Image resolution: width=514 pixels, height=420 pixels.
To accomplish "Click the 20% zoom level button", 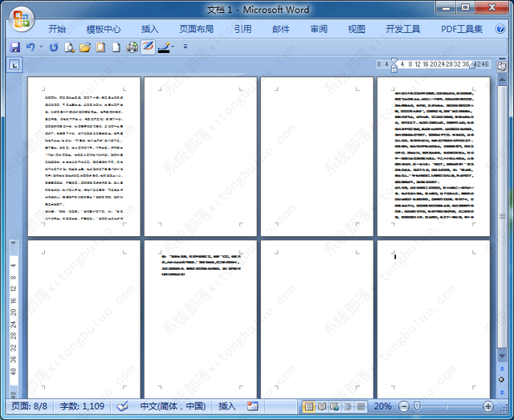I will 383,406.
